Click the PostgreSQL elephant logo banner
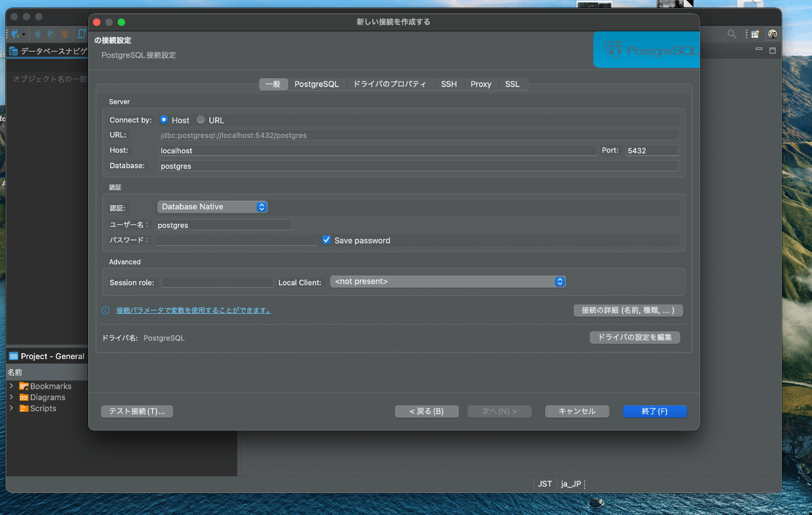812x515 pixels. coord(646,50)
